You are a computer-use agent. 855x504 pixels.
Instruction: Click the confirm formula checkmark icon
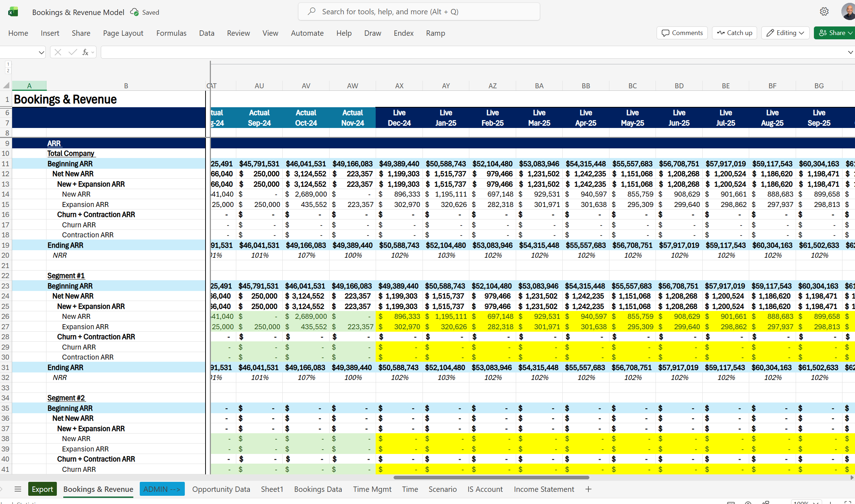73,53
